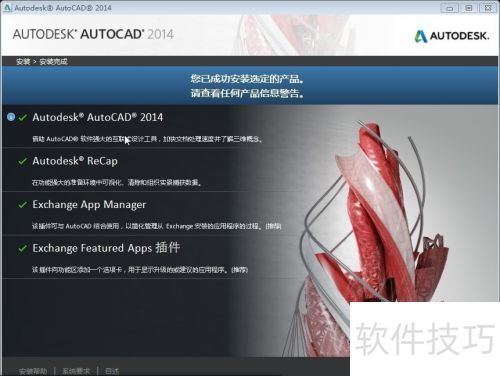500x376 pixels.
Task: Click the 安装 breadcrumb step
Action: (23, 61)
